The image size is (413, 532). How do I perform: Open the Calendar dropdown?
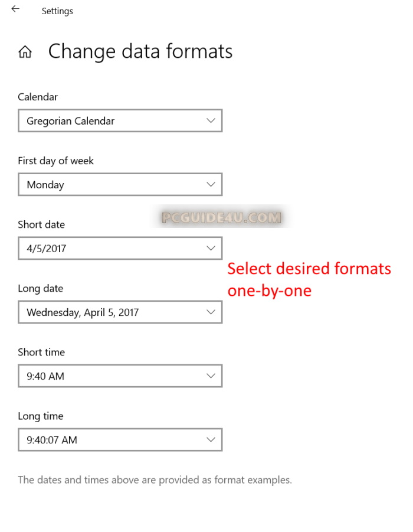coord(120,120)
